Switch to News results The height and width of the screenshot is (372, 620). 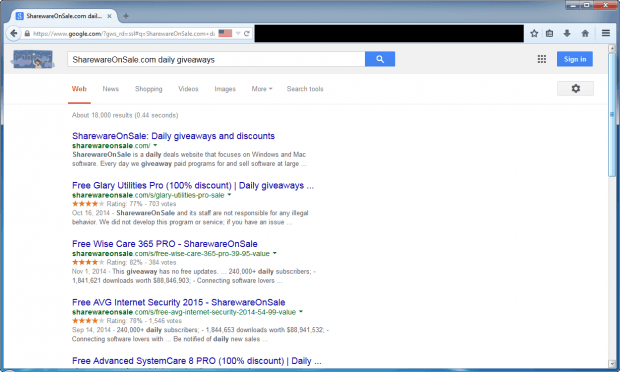[111, 89]
